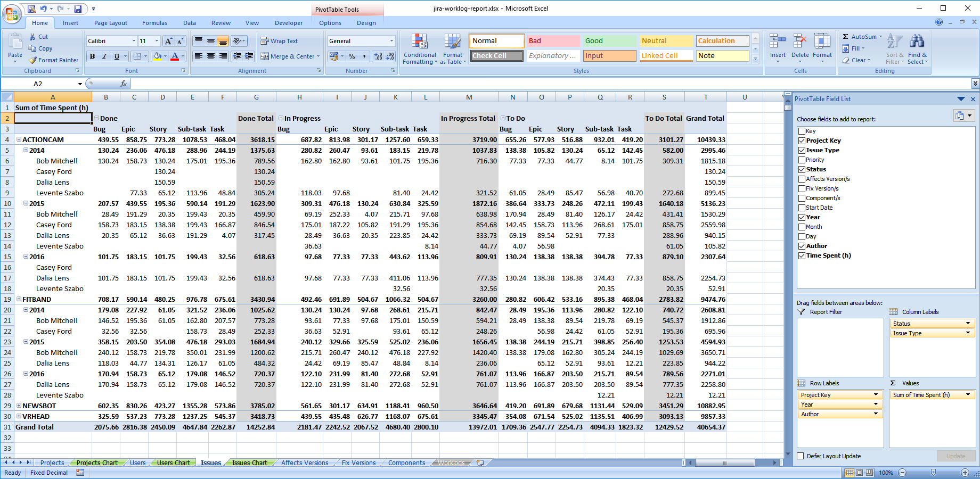
Task: Apply the Check Cell style
Action: coord(496,56)
